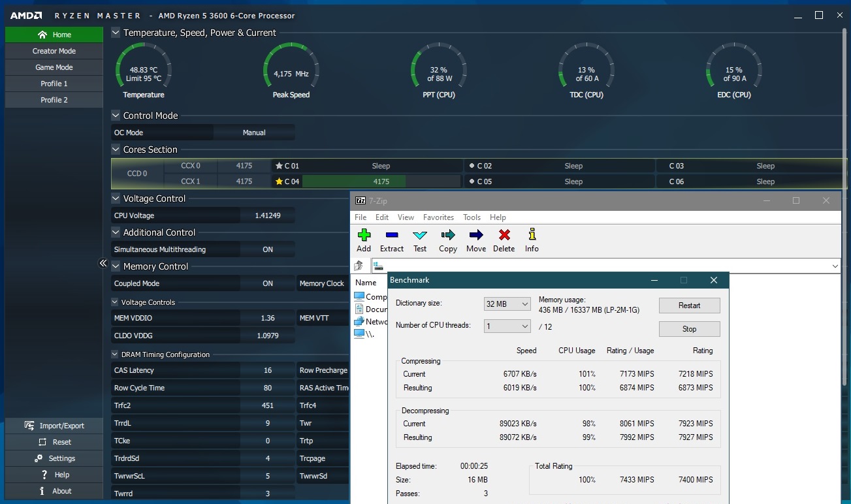The width and height of the screenshot is (851, 504).
Task: Click the AMD logo in the title bar
Action: point(26,16)
